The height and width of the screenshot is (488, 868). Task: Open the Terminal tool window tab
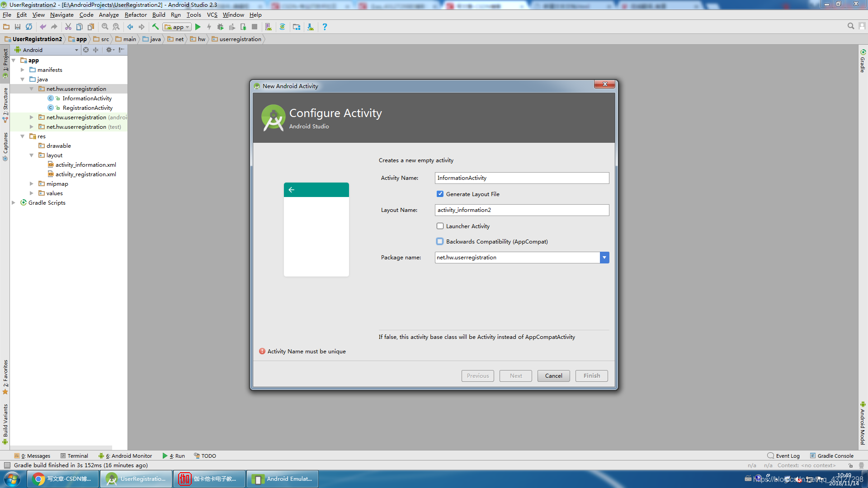pyautogui.click(x=74, y=456)
